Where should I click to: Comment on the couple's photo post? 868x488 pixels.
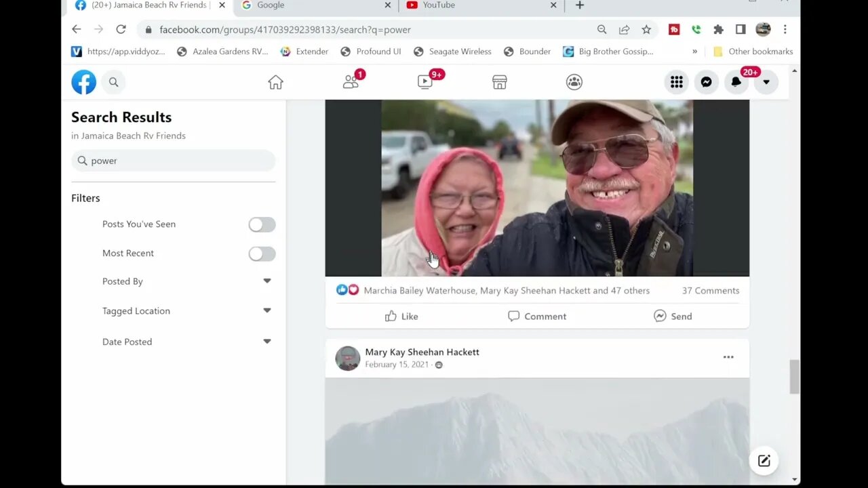(x=537, y=317)
